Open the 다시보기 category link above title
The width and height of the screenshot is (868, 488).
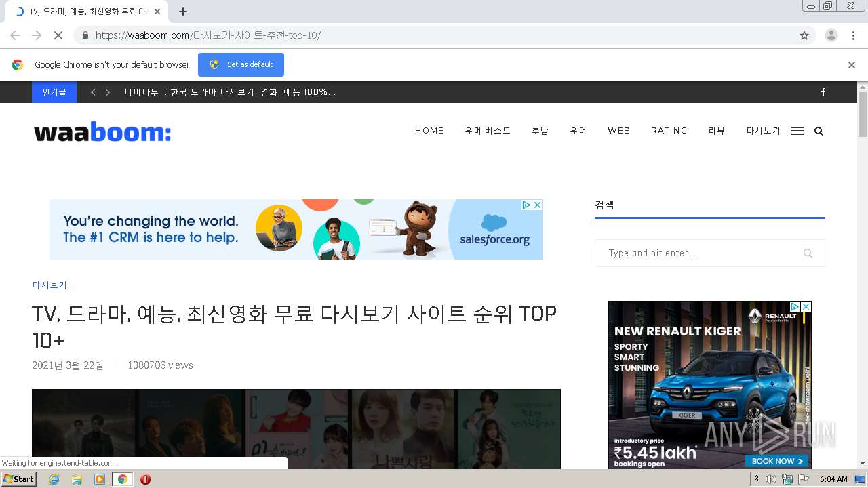(50, 285)
